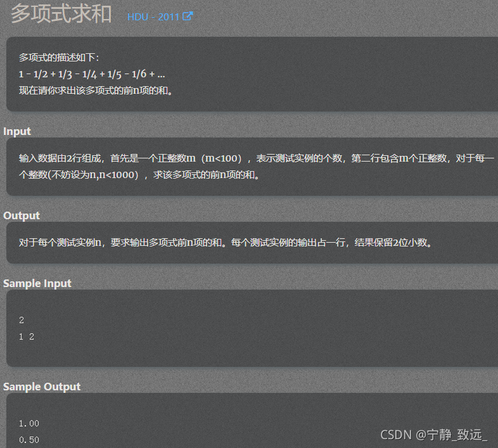Viewport: 498px width, 448px height.
Task: Click the page title 多项式求和
Action: click(x=61, y=14)
